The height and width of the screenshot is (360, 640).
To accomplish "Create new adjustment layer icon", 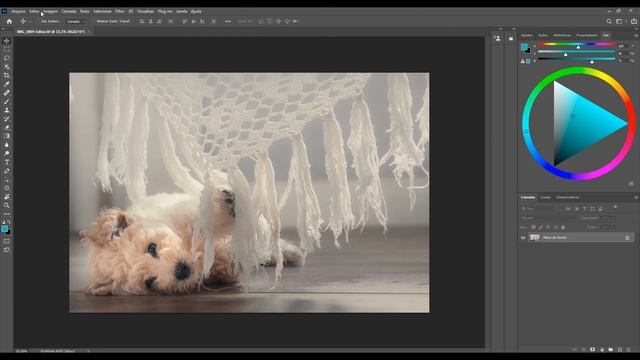I will [602, 350].
